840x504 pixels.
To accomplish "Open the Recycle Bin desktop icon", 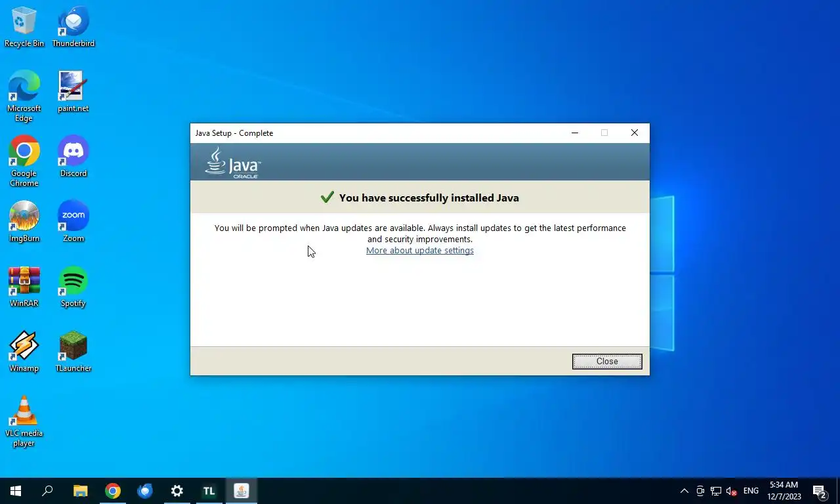I will point(24,28).
